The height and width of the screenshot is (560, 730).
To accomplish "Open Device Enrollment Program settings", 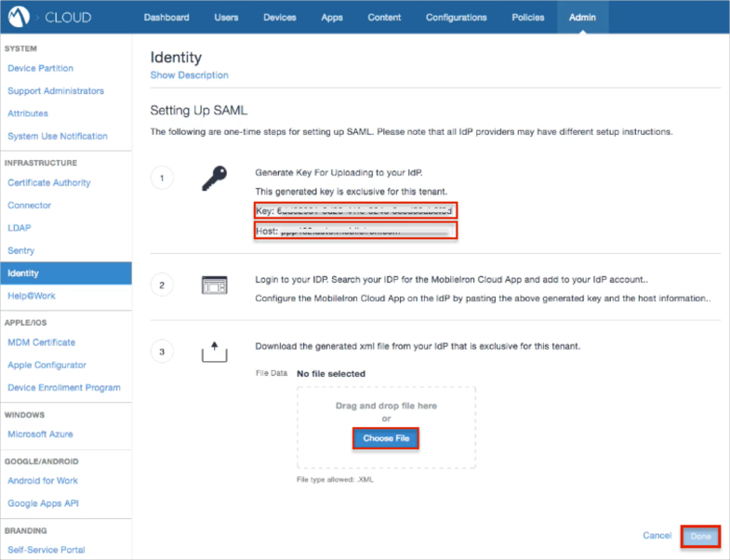I will tap(64, 388).
